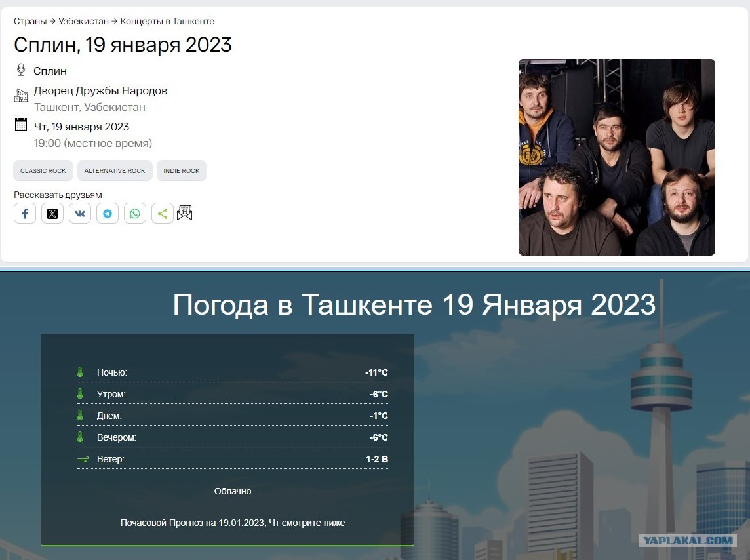Click the label Рассказать друзьям
Viewport: 750px width, 560px height.
58,195
